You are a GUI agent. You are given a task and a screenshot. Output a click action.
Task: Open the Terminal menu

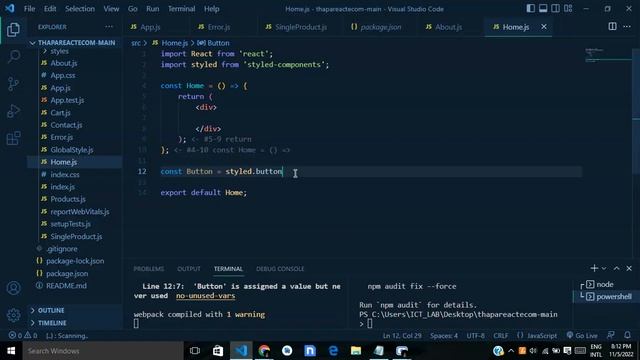182,9
